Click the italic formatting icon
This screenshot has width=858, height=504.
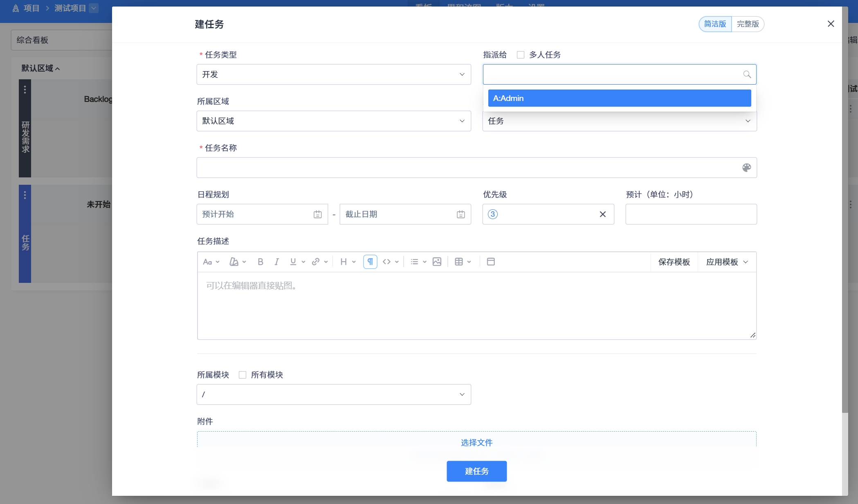click(x=277, y=262)
